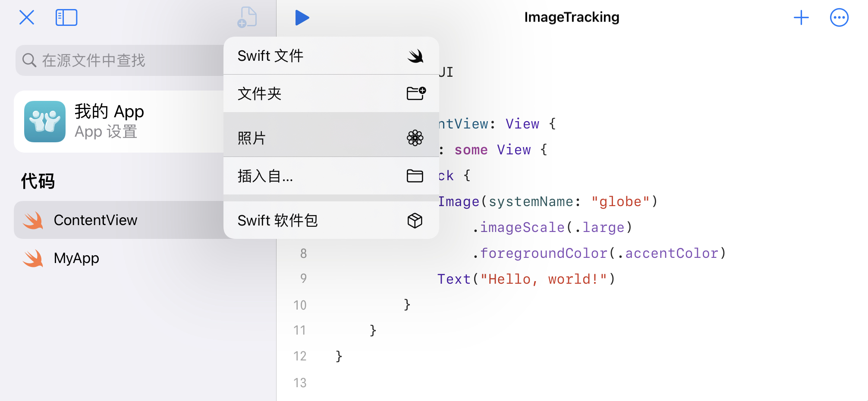Viewport: 868px width, 401px height.
Task: Select the Swift bird icon next to Swift 文件
Action: tap(415, 55)
